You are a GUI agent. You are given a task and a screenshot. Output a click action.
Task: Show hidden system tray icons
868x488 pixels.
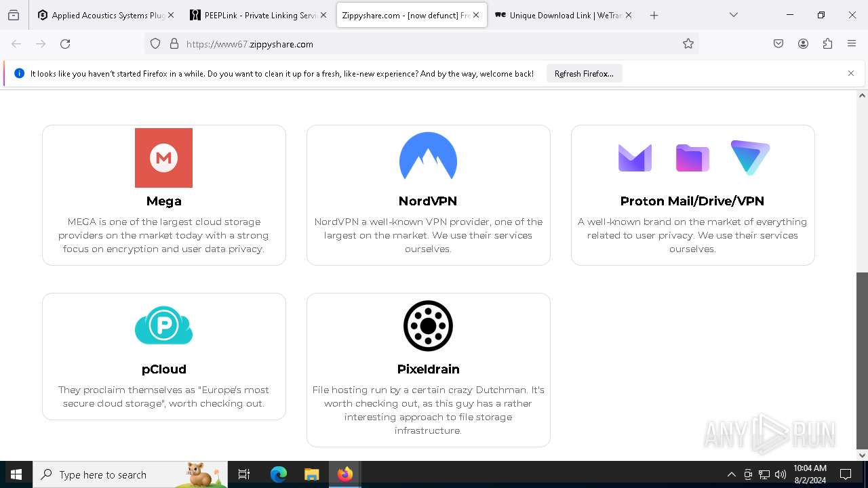tap(731, 474)
